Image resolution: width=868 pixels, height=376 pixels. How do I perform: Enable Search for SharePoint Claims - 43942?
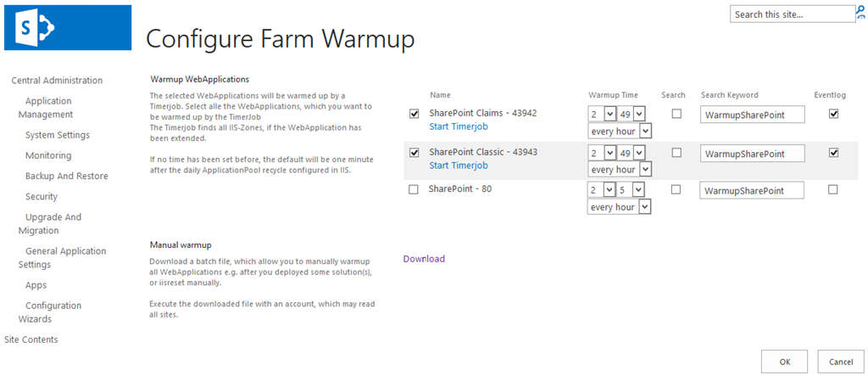click(x=676, y=114)
